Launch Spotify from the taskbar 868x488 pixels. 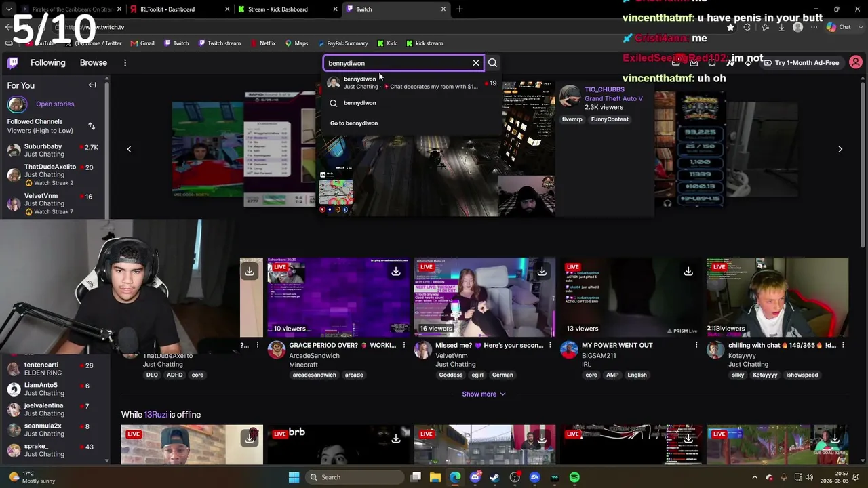[574, 477]
